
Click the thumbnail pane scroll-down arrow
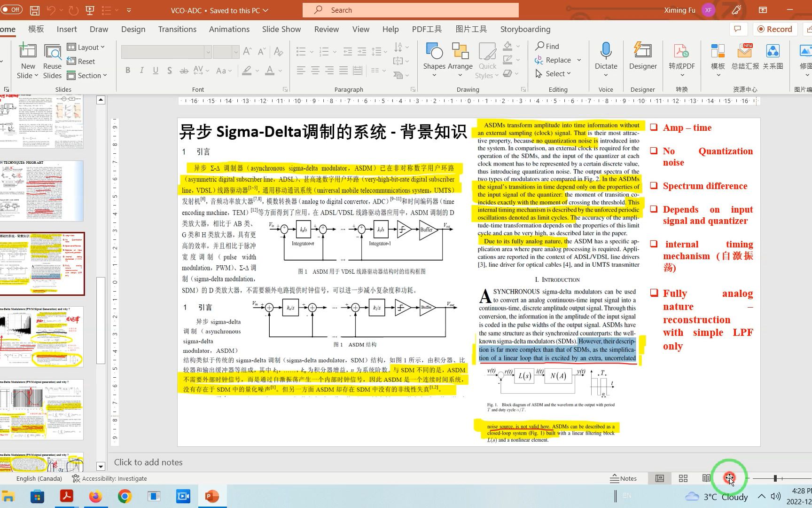(101, 467)
